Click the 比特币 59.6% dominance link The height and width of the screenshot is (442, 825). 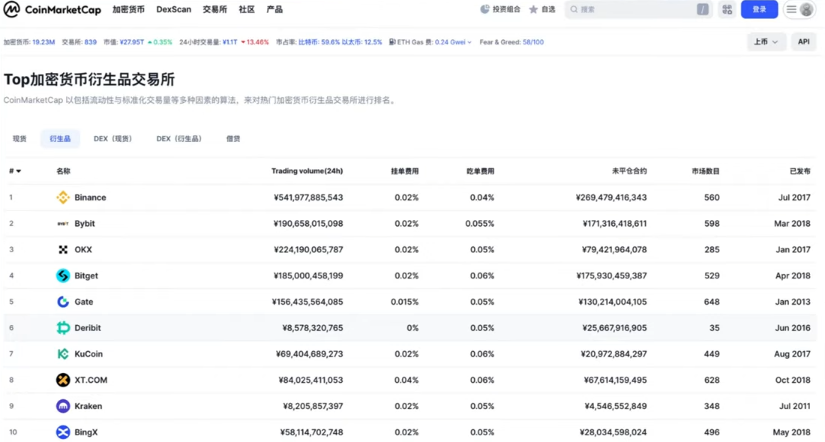pyautogui.click(x=319, y=42)
